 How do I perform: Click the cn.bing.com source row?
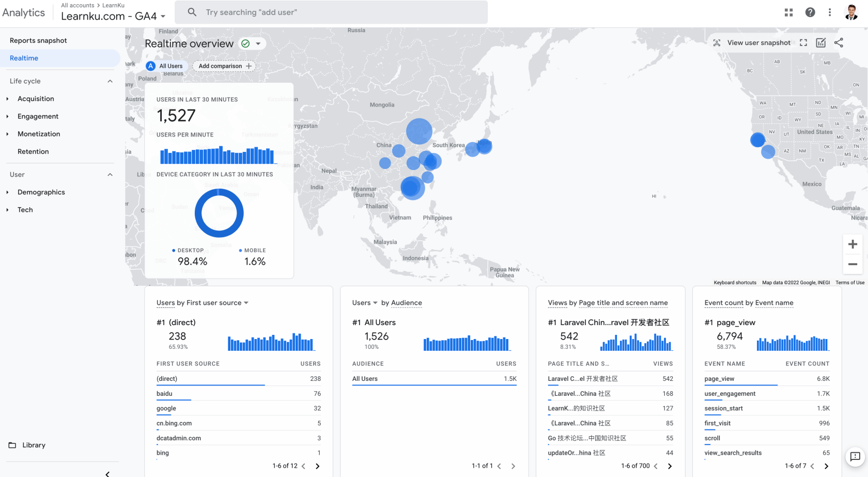point(239,423)
